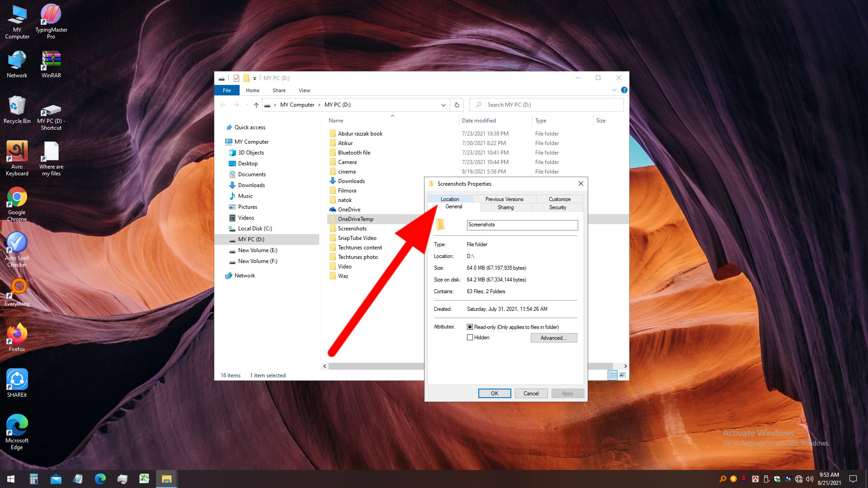868x488 pixels.
Task: Enable the Hidden attribute checkbox
Action: [x=470, y=337]
